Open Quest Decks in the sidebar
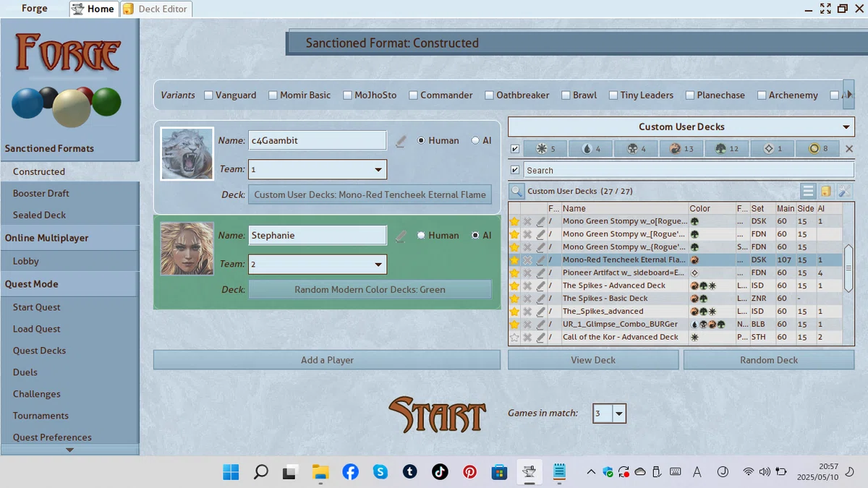 point(69,351)
